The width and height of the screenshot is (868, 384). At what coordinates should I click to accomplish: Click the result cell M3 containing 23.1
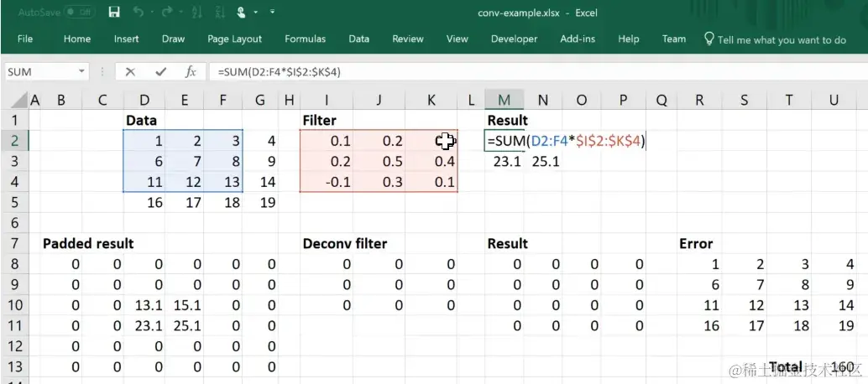click(504, 161)
